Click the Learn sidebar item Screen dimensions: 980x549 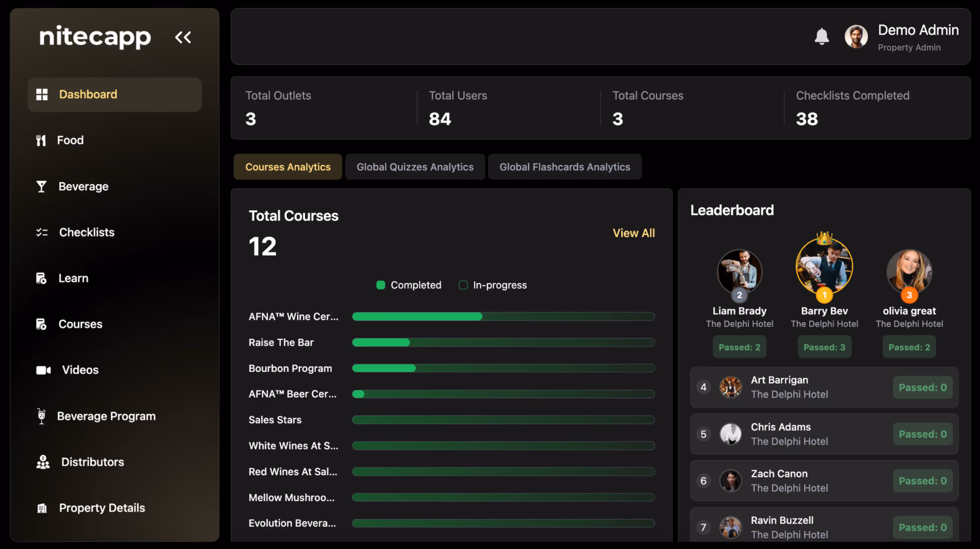(73, 278)
